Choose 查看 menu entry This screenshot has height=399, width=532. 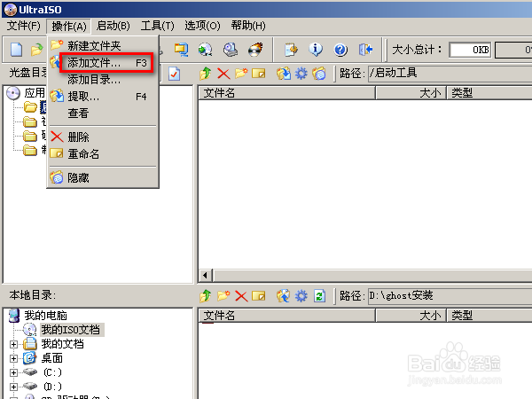pyautogui.click(x=103, y=113)
